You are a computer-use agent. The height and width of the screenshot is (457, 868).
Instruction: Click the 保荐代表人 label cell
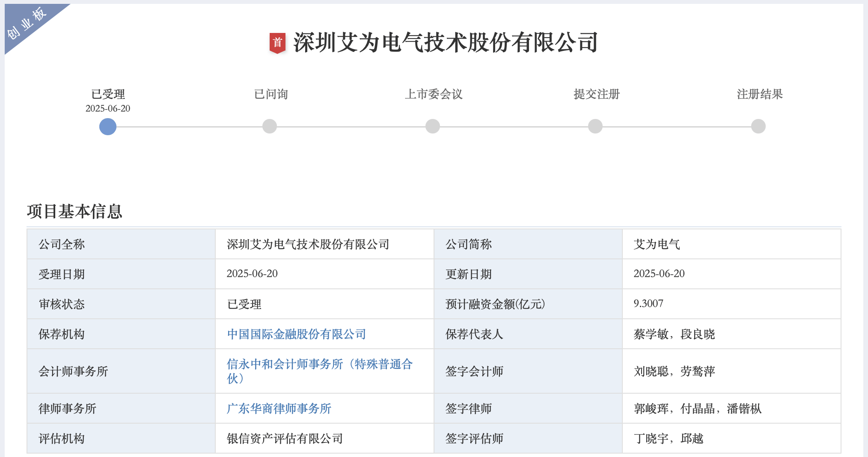pos(528,334)
